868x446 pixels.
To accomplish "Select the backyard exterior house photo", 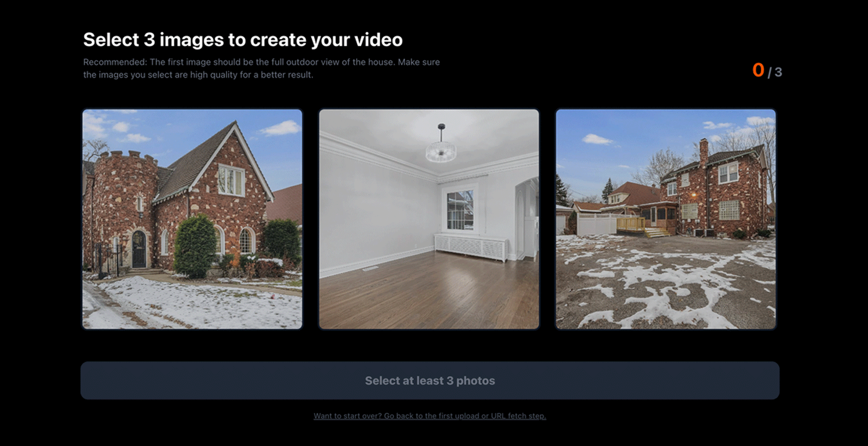I will (665, 219).
